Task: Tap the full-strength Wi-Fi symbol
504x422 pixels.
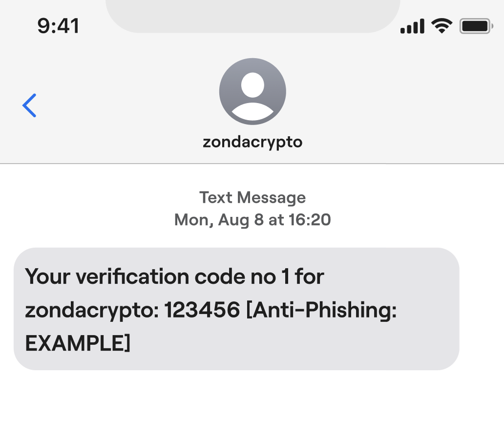Action: [442, 25]
